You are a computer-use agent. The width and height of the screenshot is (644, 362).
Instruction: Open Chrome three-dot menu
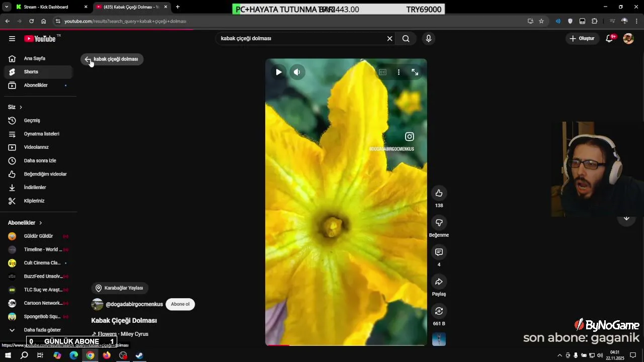click(x=637, y=21)
